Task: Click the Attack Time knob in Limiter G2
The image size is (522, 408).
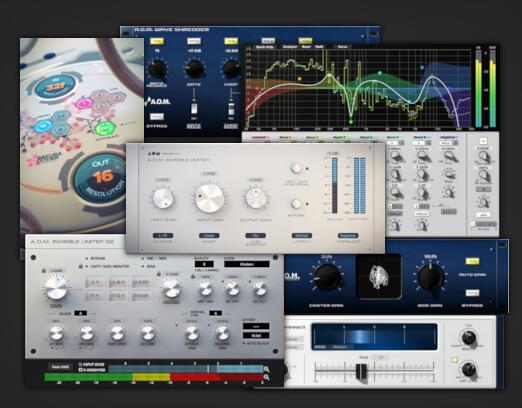Action: 192,333
